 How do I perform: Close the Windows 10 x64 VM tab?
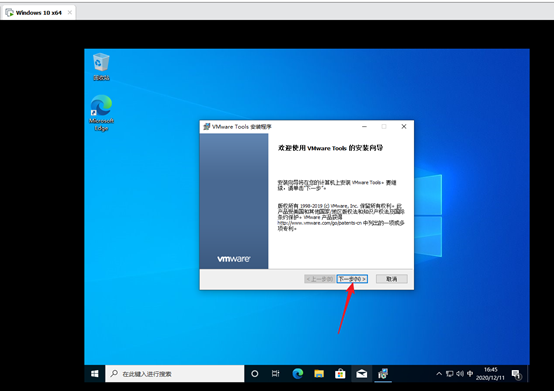[70, 12]
